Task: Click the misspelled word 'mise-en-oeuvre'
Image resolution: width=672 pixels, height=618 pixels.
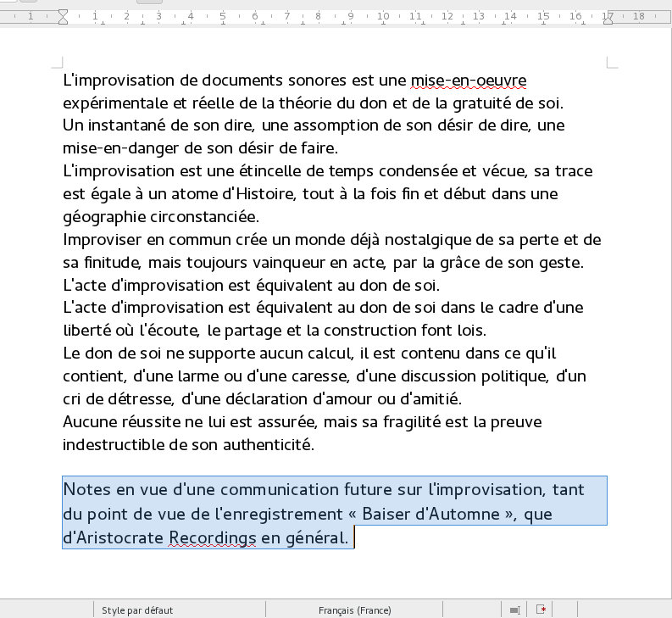Action: [x=468, y=81]
